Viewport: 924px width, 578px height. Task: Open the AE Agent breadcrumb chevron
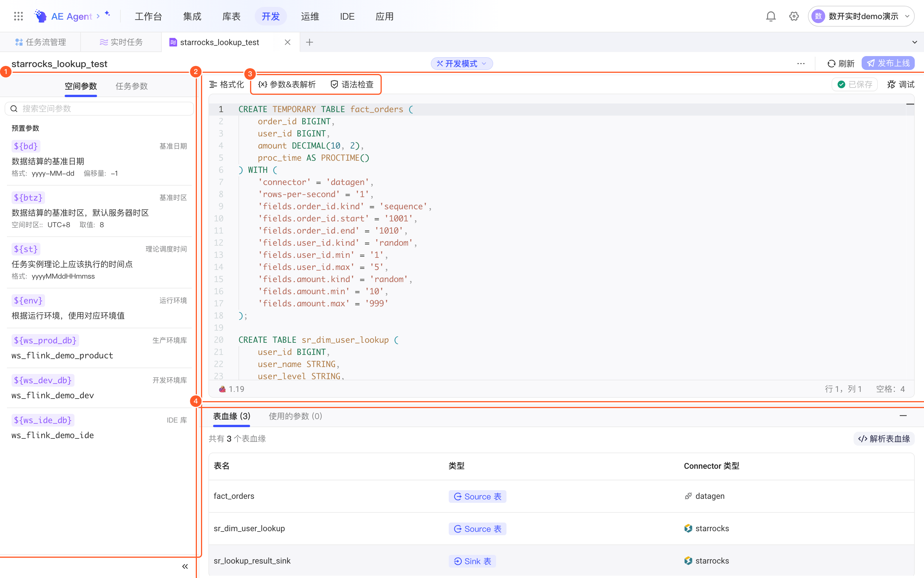(98, 16)
